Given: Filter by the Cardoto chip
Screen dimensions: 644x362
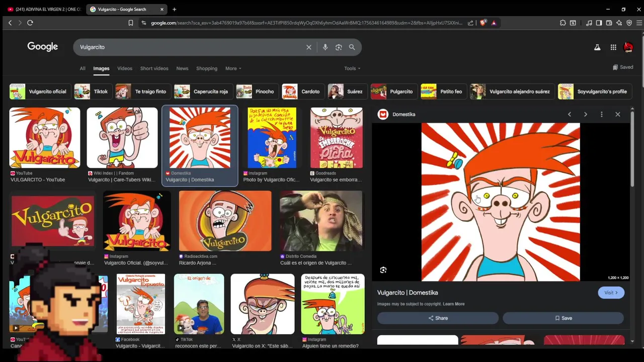Looking at the screenshot, I should point(303,92).
